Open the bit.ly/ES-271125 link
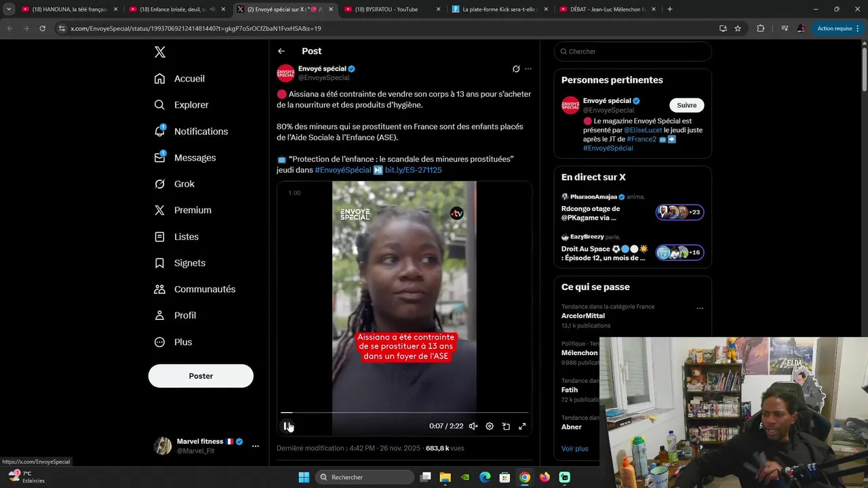Screen dimensions: 868x488 [x=413, y=170]
